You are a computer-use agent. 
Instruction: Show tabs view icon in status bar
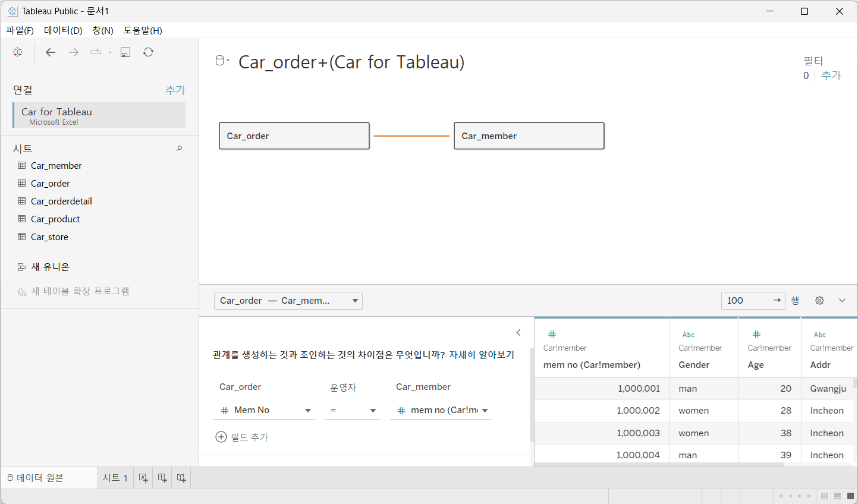pyautogui.click(x=850, y=496)
